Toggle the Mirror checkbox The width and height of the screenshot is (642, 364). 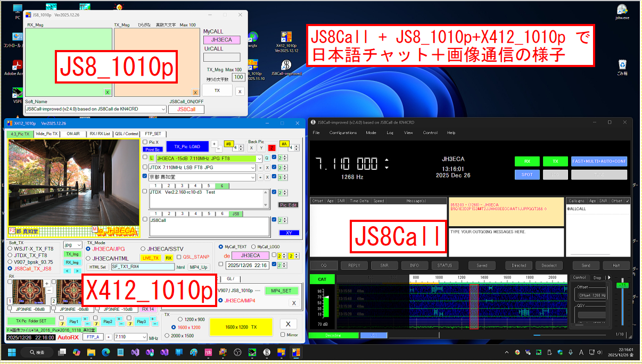(x=283, y=335)
